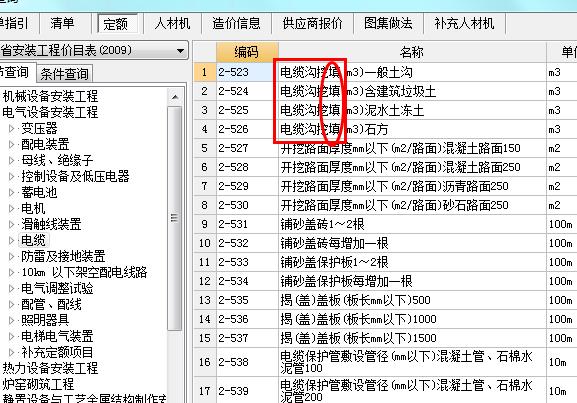Expand the 滑触线装置 node
The width and height of the screenshot is (577, 403).
(11, 224)
